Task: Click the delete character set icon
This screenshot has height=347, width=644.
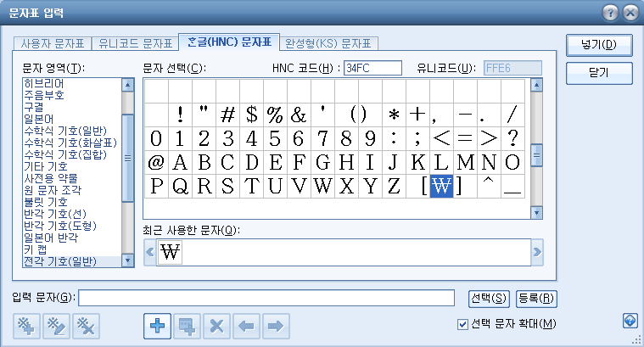Action: [87, 326]
